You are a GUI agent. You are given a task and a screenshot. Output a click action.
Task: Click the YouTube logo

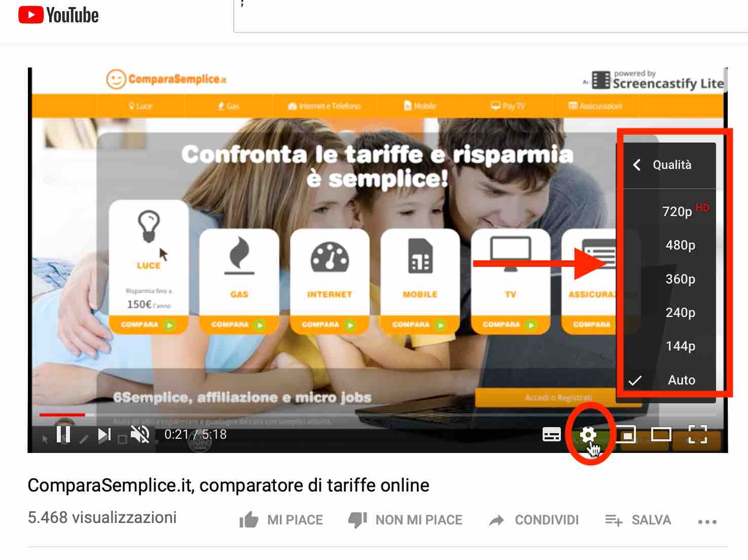58,15
